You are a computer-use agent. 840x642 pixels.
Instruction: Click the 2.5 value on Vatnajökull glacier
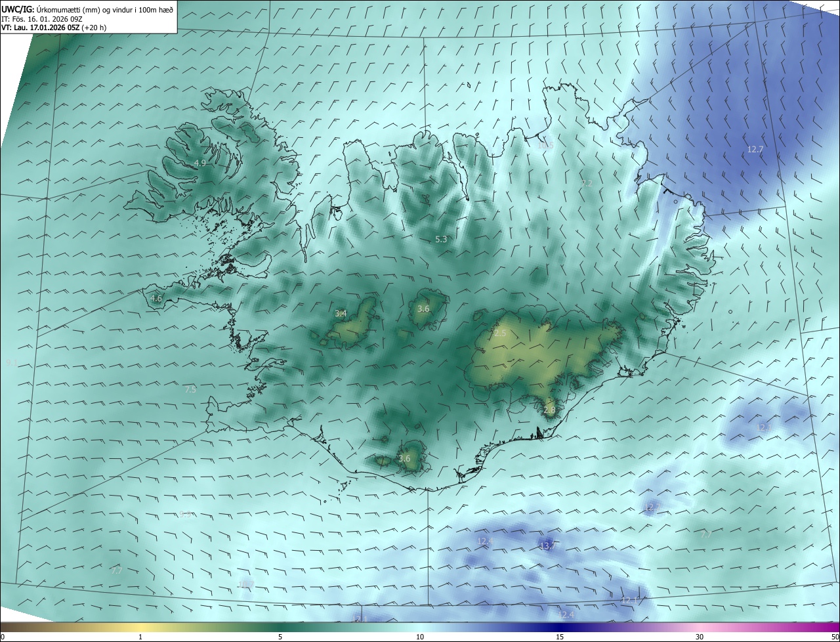tap(500, 333)
